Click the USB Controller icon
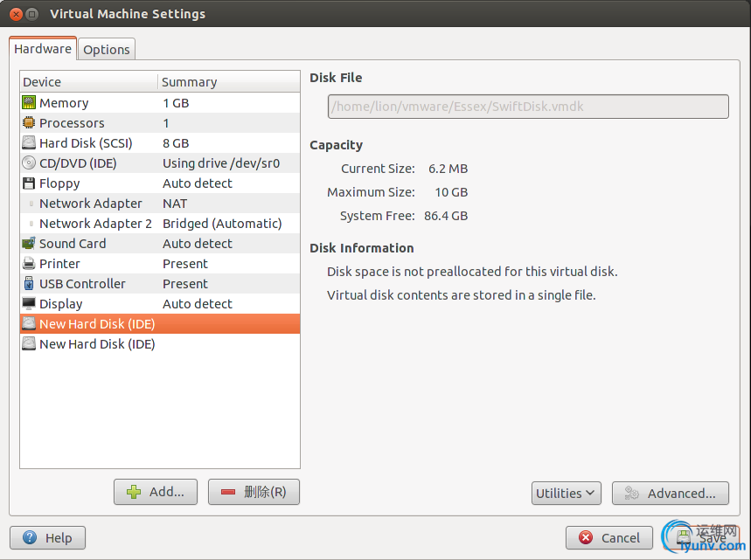 (x=29, y=284)
